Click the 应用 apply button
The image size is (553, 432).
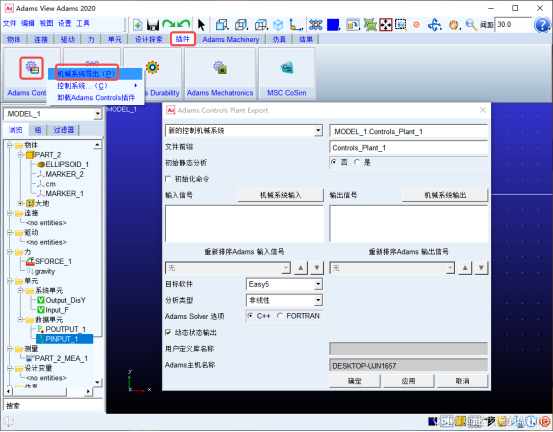click(x=408, y=381)
